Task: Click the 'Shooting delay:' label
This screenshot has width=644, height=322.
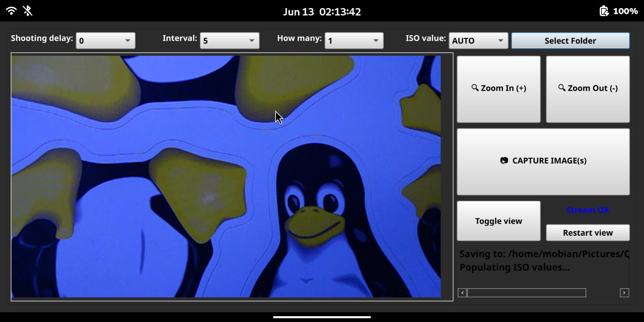Action: [42, 38]
